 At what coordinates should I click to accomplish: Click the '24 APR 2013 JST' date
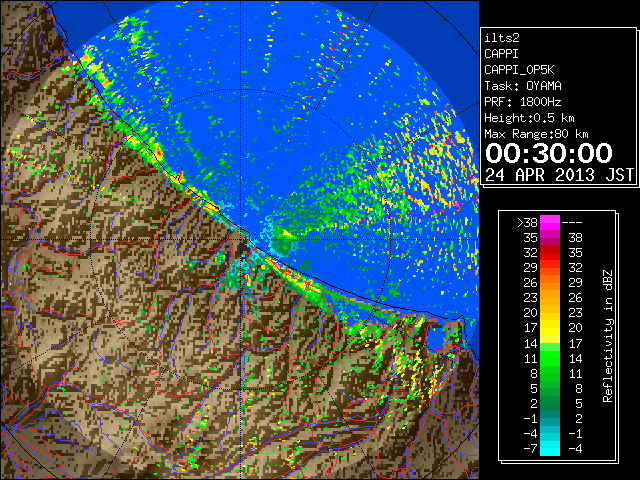(559, 175)
